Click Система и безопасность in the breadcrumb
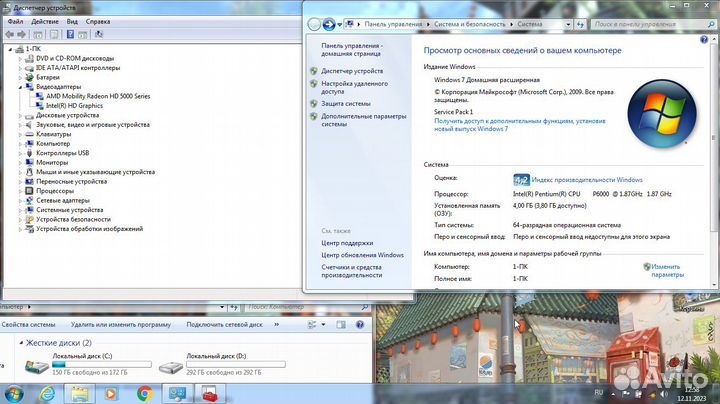This screenshot has width=720, height=404. click(469, 24)
